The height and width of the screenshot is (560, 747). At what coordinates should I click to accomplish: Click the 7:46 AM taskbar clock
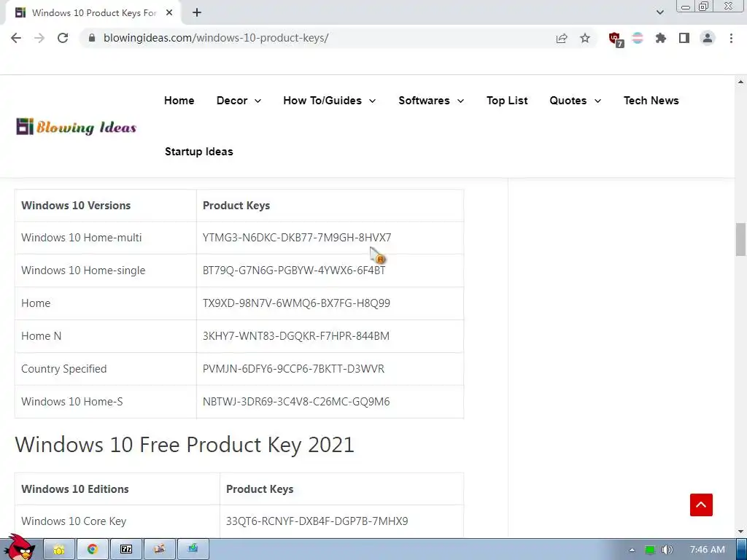(708, 550)
